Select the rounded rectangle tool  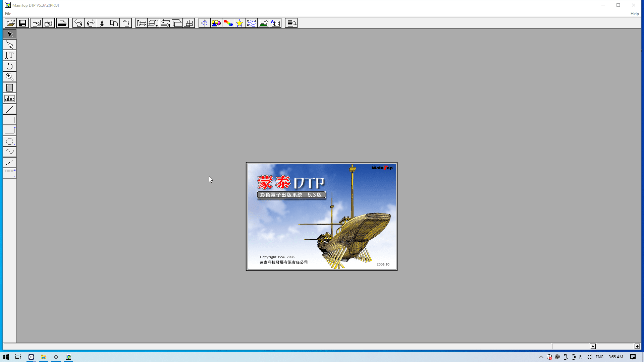[9, 131]
